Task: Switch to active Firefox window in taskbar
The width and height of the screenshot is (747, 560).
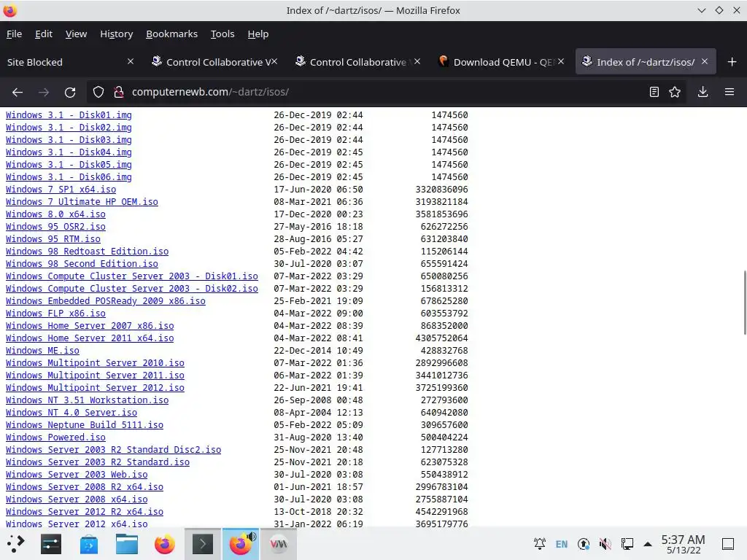Action: [241, 544]
